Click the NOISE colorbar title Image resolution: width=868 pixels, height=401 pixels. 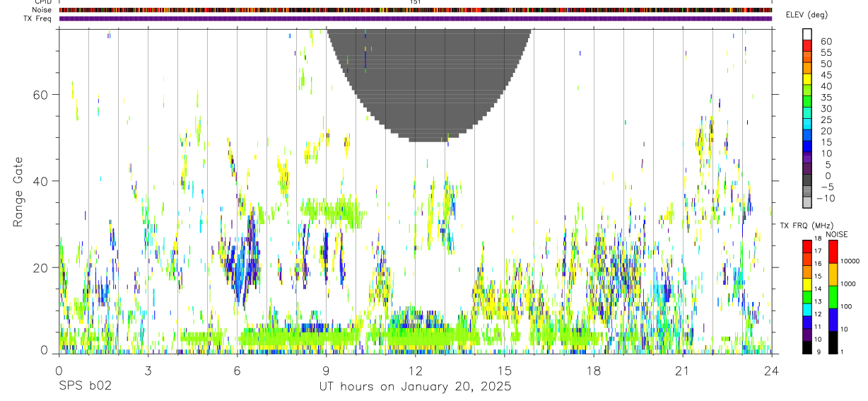836,234
